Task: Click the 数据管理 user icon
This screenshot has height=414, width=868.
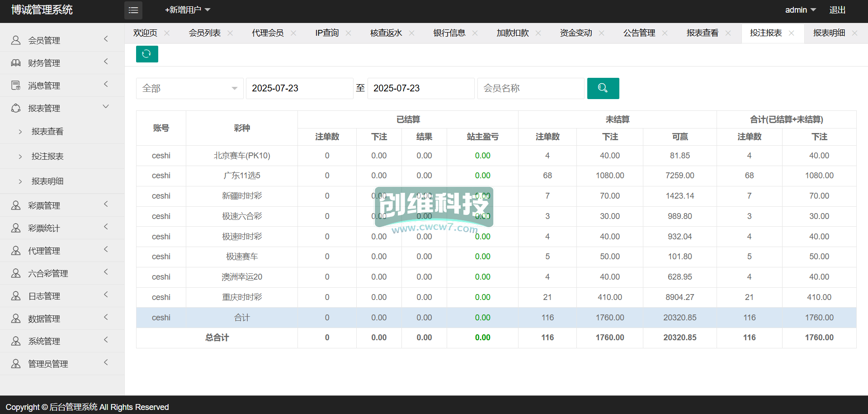Action: pos(16,319)
